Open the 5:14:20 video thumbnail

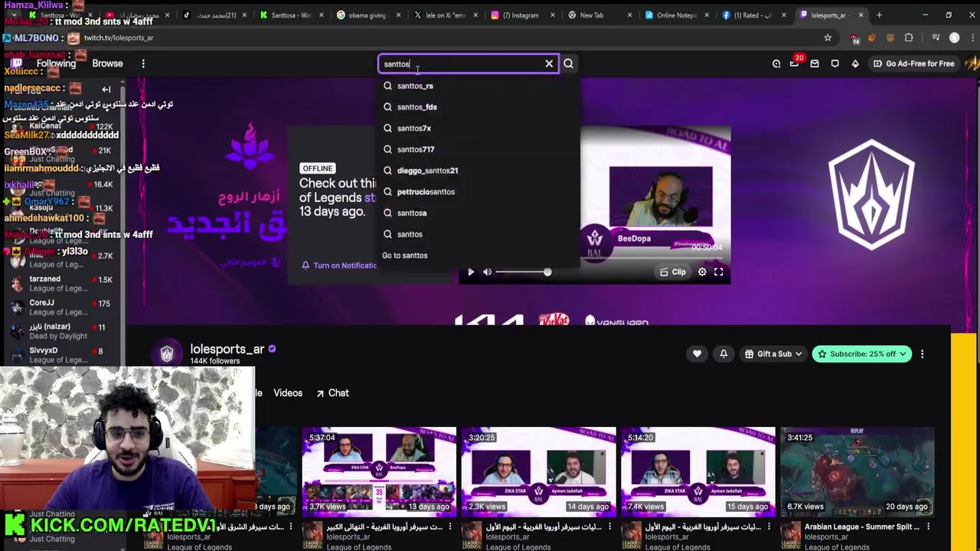coord(697,472)
